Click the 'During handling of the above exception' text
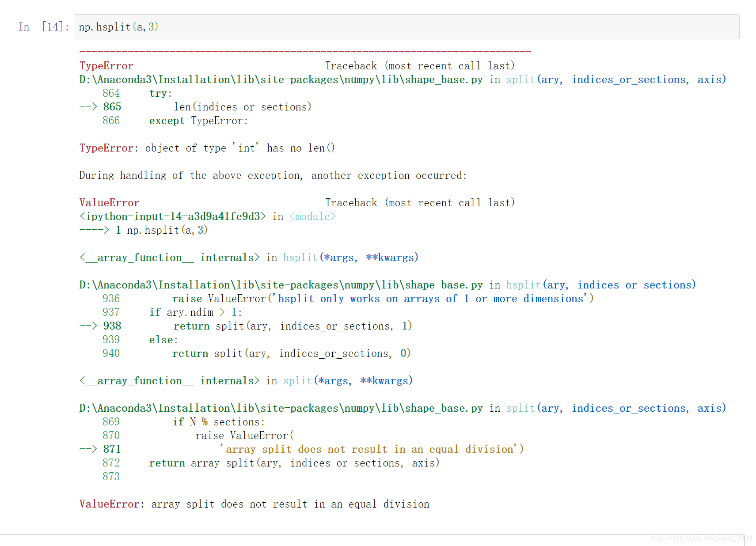 (x=273, y=175)
